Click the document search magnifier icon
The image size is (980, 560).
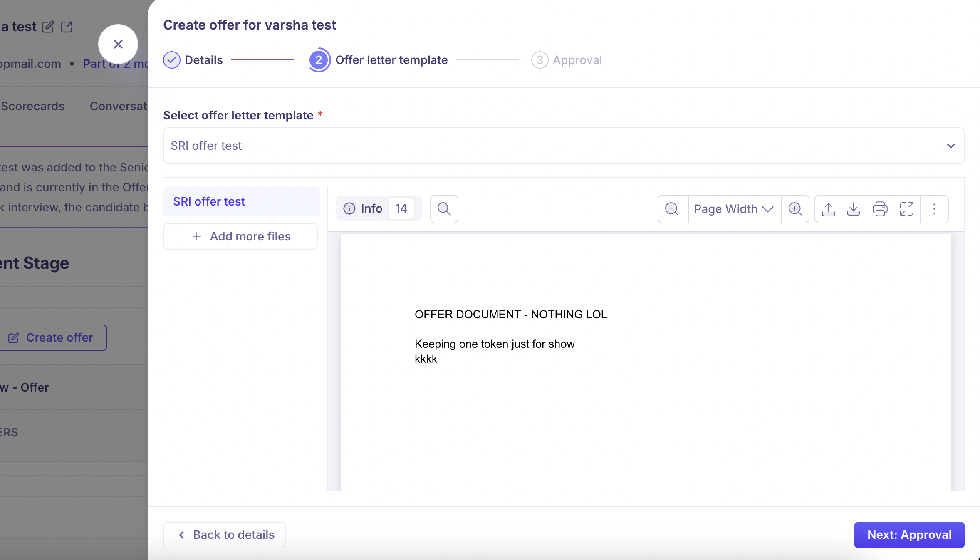(x=444, y=209)
